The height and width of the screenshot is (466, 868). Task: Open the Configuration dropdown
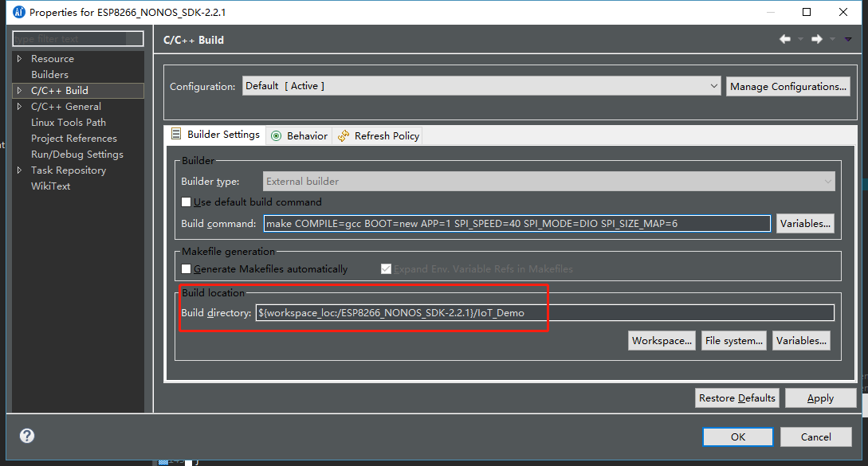tap(481, 86)
